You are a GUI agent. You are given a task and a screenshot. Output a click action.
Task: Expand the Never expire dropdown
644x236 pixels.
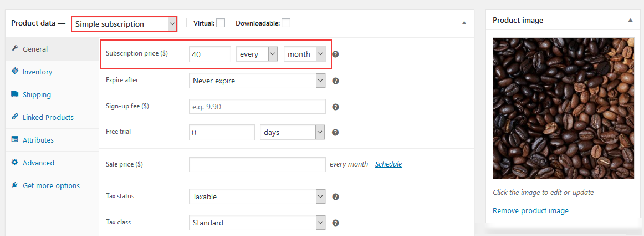pyautogui.click(x=257, y=81)
